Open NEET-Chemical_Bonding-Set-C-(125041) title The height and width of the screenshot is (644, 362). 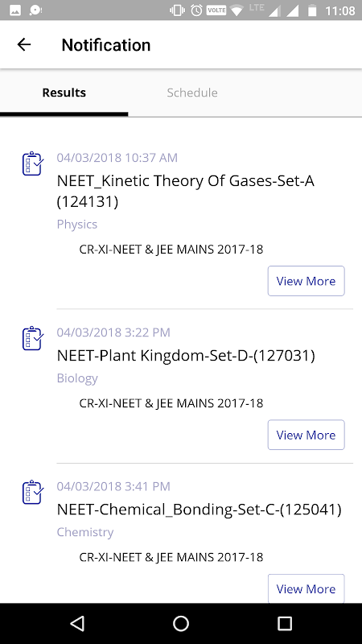(x=199, y=510)
